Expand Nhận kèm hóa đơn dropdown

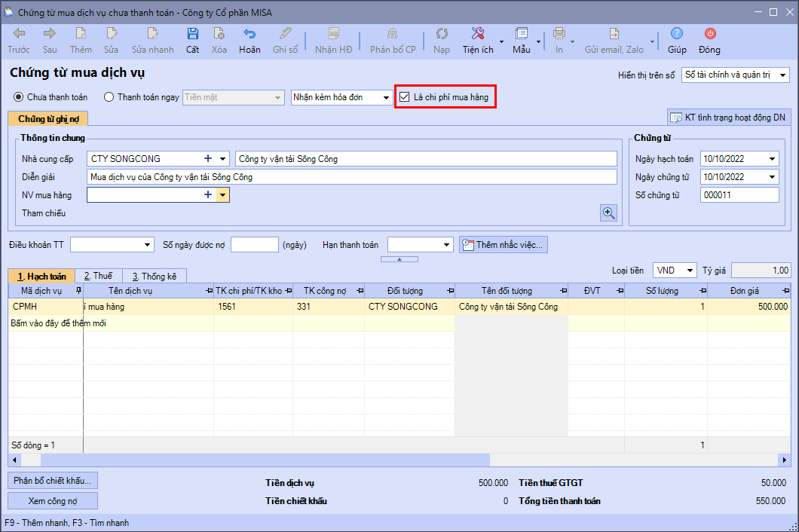(386, 97)
